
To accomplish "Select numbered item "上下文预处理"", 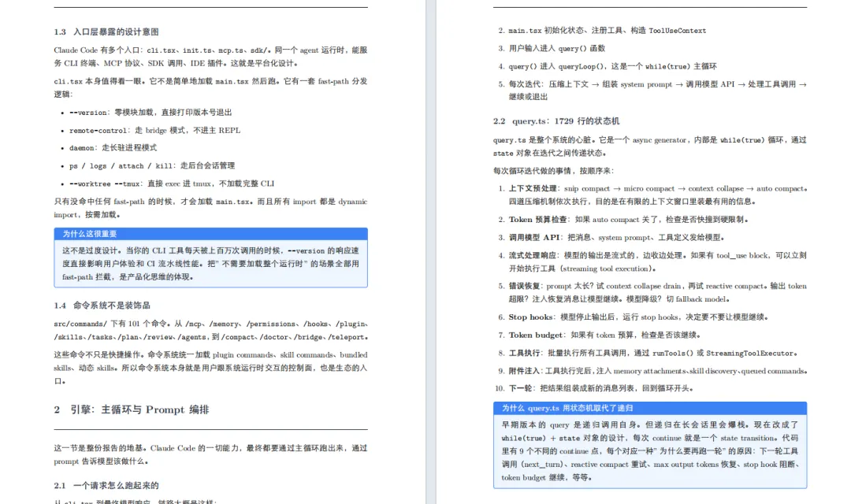I will [x=652, y=195].
